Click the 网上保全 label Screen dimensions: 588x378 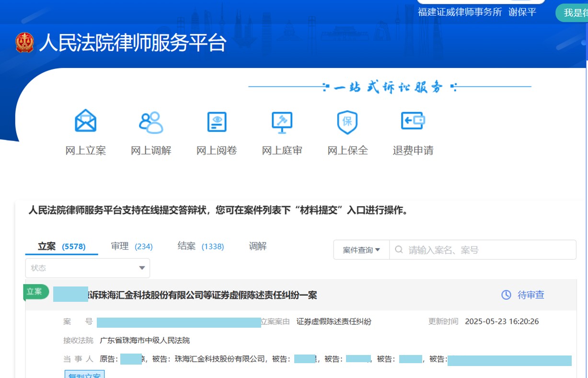[x=347, y=150]
